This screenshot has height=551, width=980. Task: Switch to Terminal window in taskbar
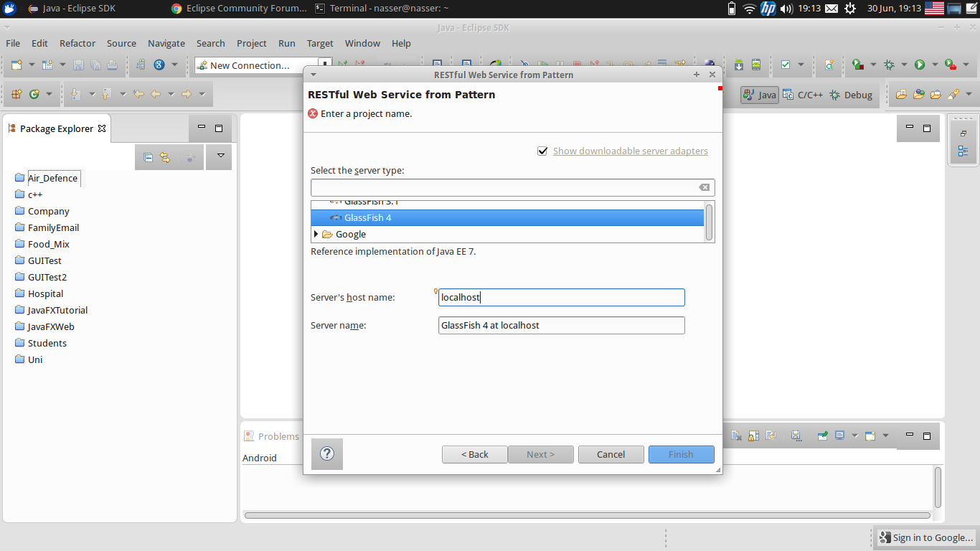click(382, 9)
